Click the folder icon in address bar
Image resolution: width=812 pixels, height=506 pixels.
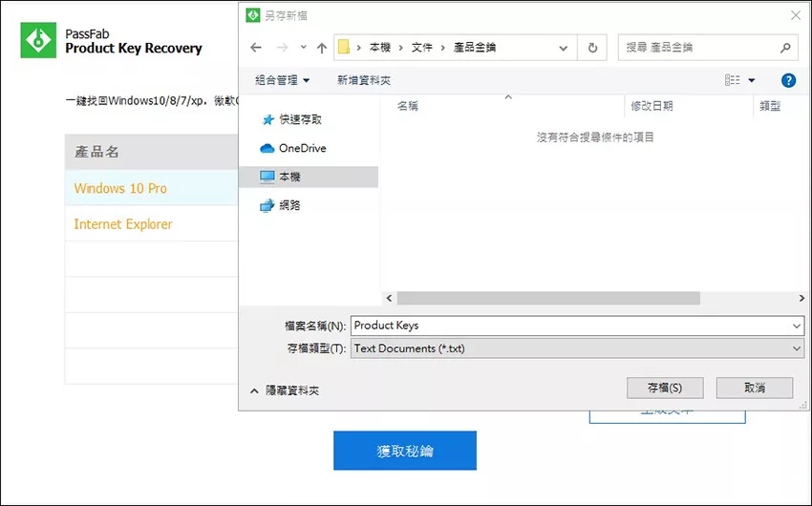(x=344, y=47)
